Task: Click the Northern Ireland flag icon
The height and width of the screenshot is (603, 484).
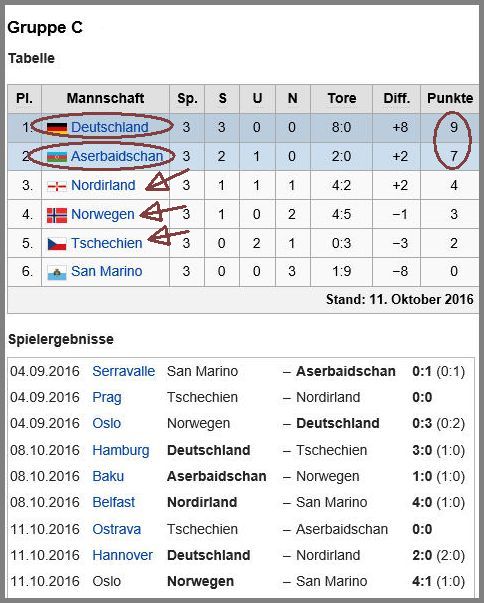Action: [x=57, y=186]
